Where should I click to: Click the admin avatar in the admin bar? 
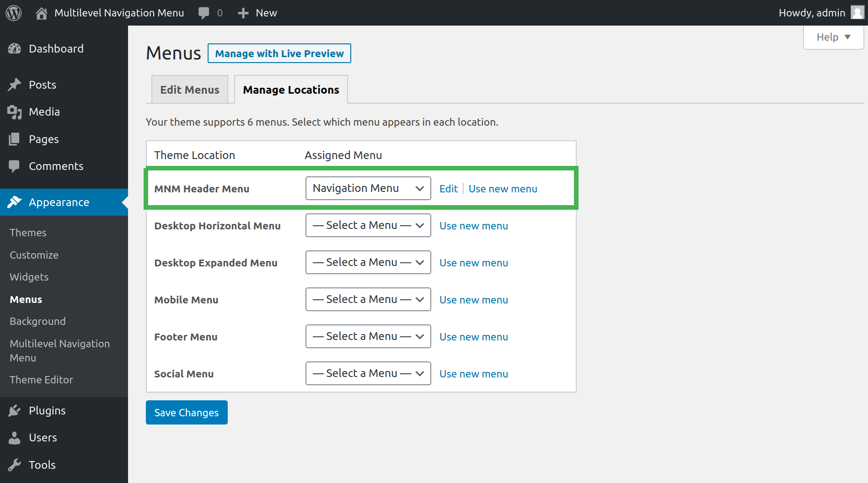click(x=857, y=13)
